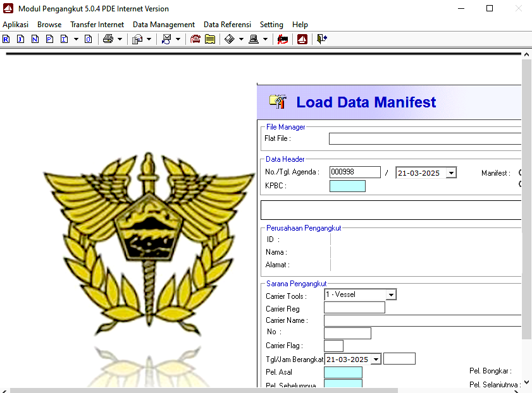Click the blue 'P' document toolbar icon
Screen dimensions: 532x393
pos(49,39)
